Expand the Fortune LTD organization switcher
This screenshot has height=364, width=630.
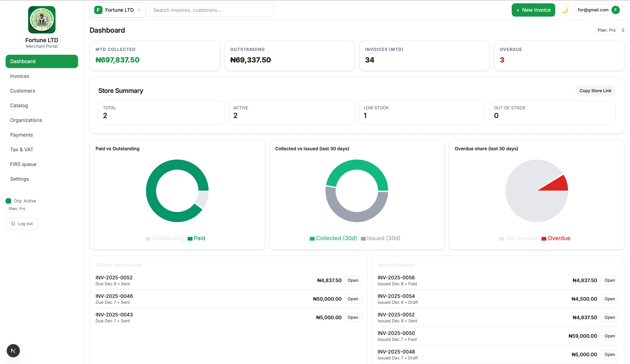tap(118, 10)
